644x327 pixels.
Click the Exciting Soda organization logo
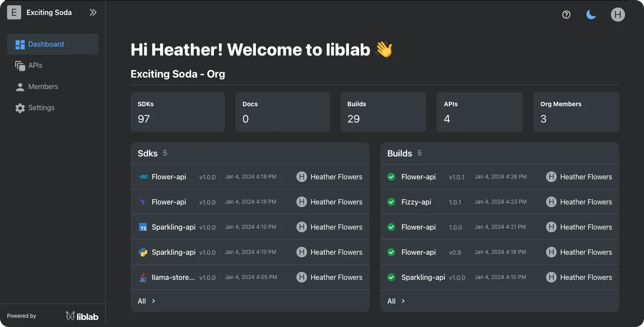(14, 12)
